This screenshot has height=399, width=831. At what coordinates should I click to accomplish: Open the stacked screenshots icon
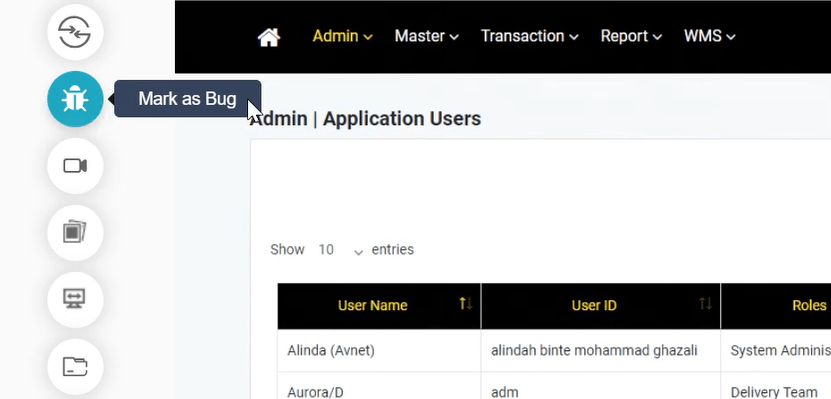[x=75, y=233]
